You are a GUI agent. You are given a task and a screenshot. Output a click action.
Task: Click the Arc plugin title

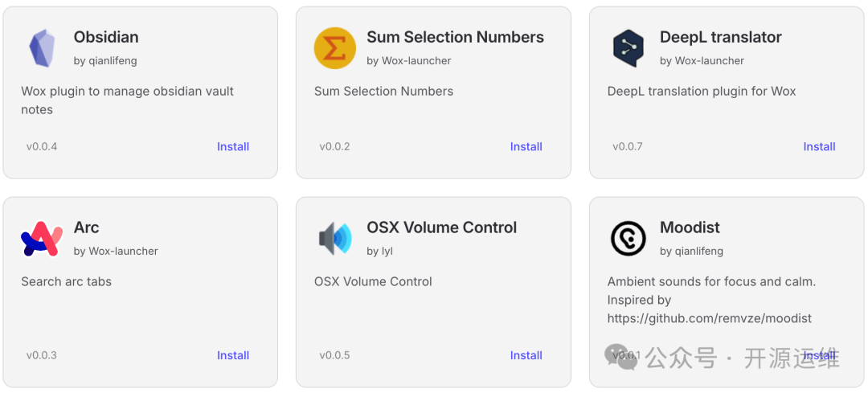tap(87, 227)
